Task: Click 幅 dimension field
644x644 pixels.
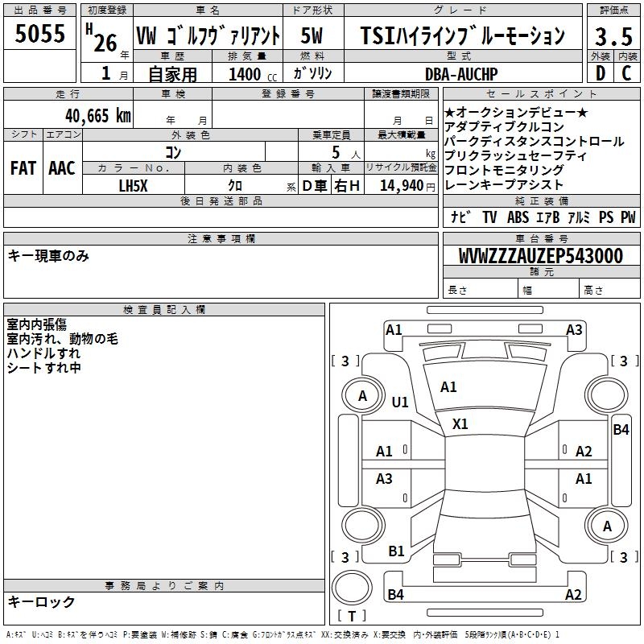Action: point(549,289)
